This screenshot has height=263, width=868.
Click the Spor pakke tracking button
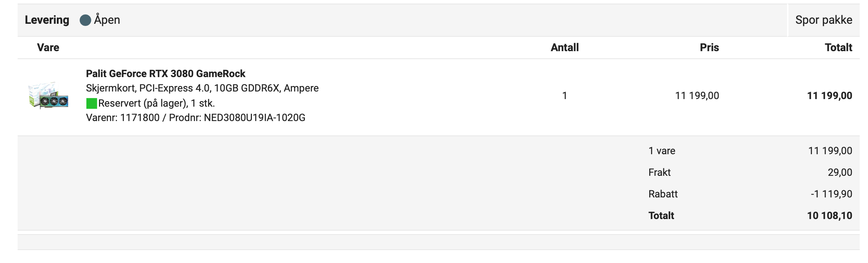click(x=823, y=20)
